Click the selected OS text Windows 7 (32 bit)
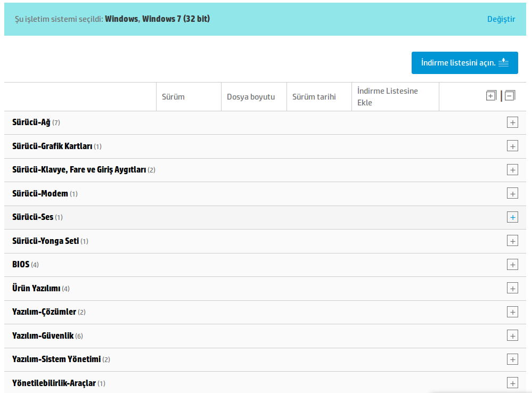Viewport: 532px width, 393px height. click(x=176, y=19)
